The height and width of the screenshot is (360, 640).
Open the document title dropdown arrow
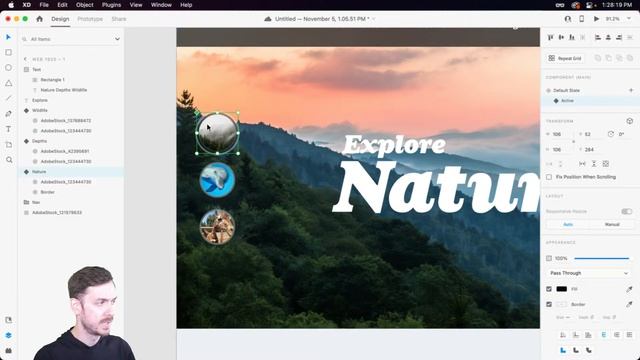click(x=374, y=19)
